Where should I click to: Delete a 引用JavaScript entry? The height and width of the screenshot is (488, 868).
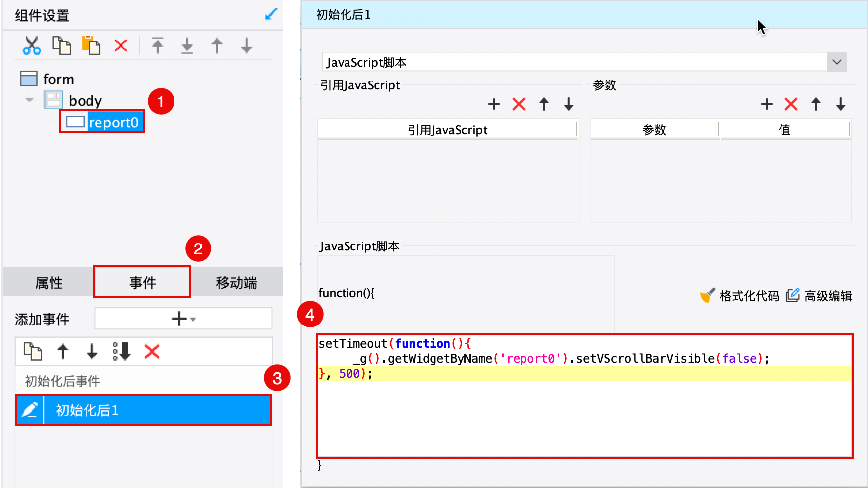point(519,104)
